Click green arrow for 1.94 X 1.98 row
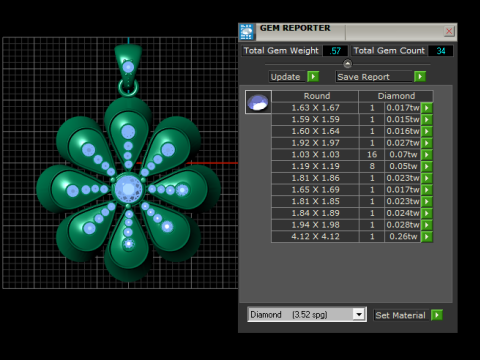This screenshot has width=480, height=360. pos(427,225)
